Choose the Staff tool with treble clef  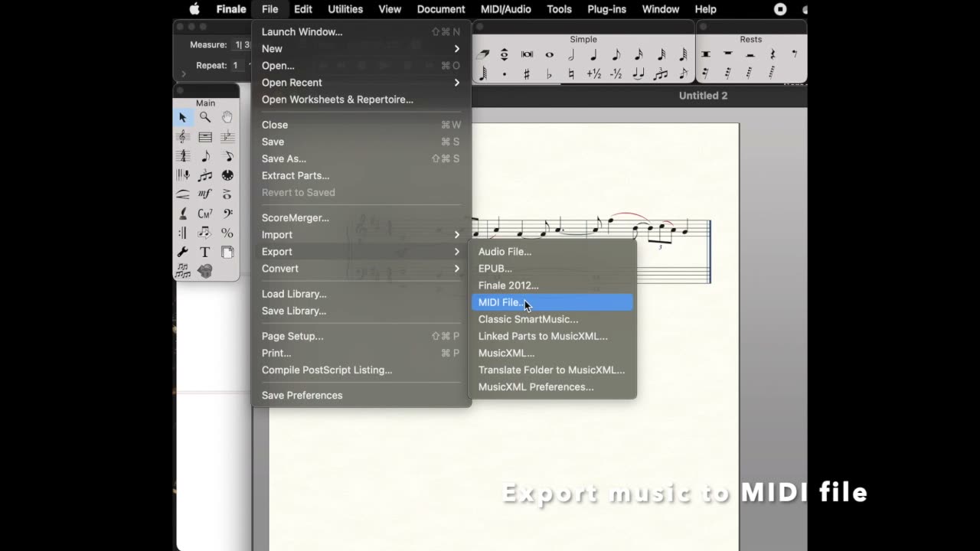[183, 137]
